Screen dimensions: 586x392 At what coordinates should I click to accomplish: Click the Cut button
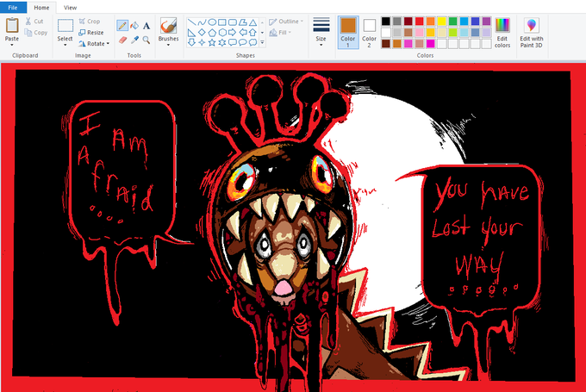pyautogui.click(x=34, y=22)
